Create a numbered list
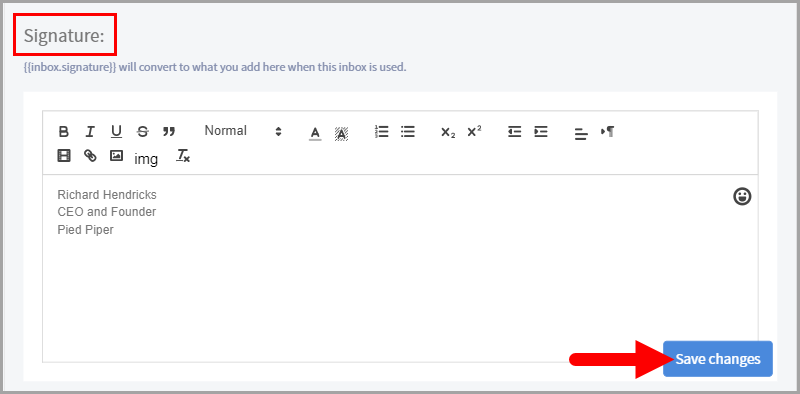 (x=381, y=132)
